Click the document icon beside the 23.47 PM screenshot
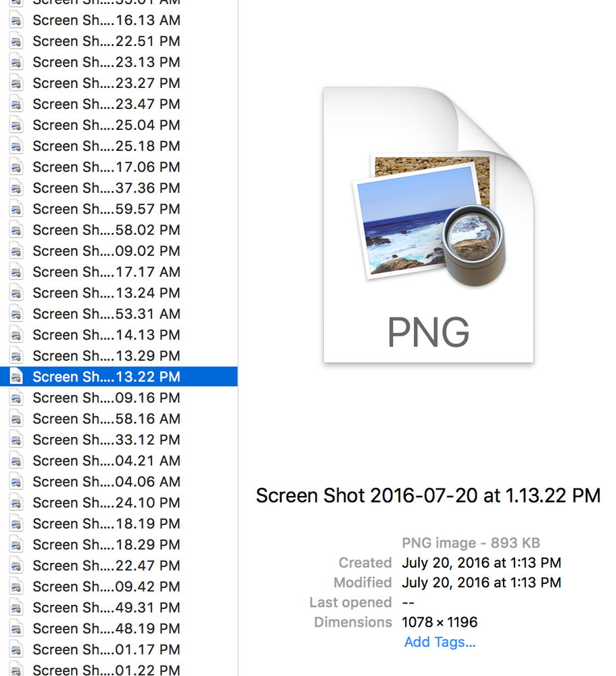Viewport: 616px width, 676px height. [x=15, y=104]
